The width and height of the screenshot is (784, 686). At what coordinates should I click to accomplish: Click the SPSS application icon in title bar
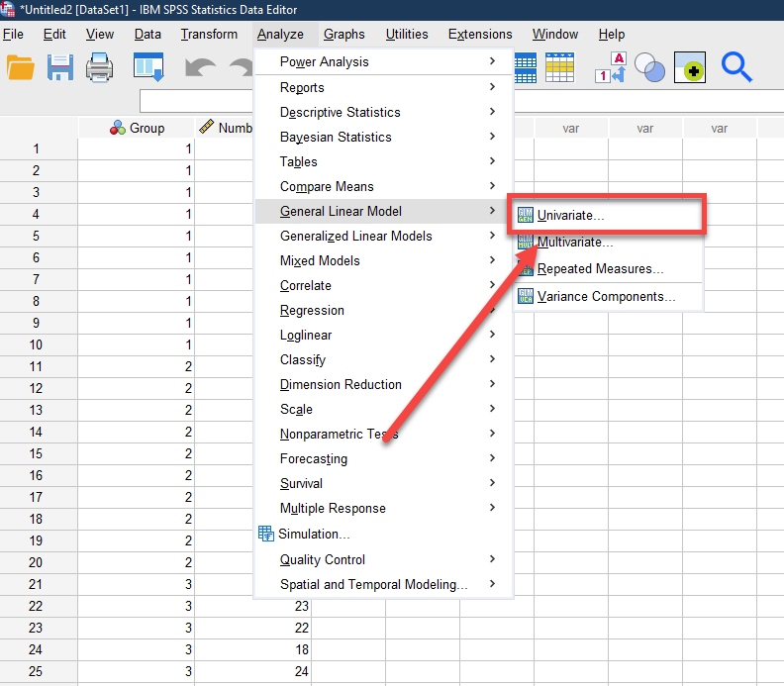(x=8, y=9)
